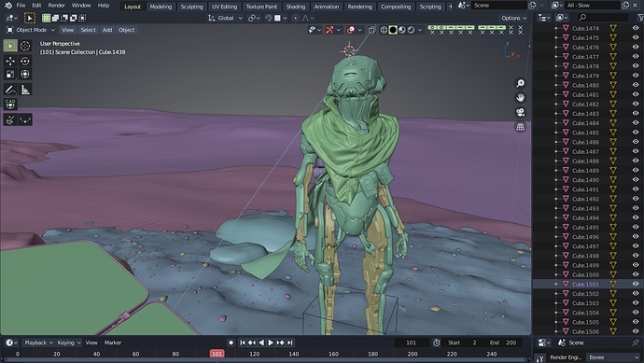
Task: Click the pin icon in properties header
Action: coord(636,342)
